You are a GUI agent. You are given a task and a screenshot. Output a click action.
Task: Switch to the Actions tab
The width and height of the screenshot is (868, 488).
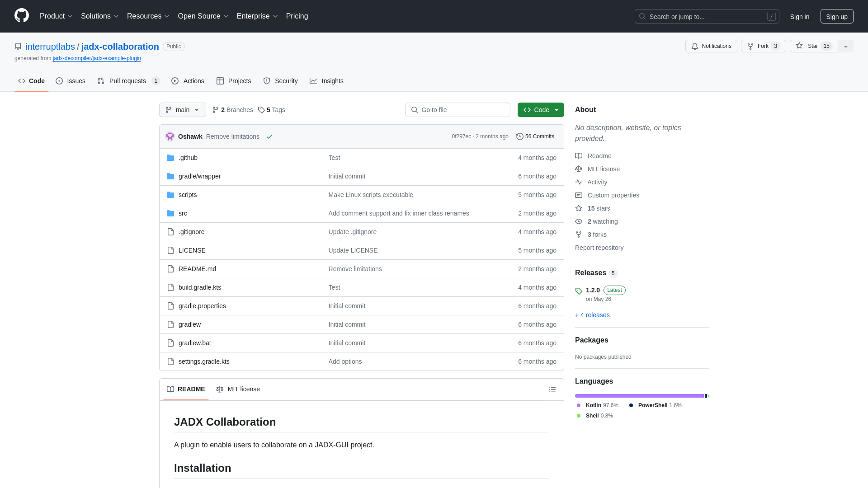188,81
